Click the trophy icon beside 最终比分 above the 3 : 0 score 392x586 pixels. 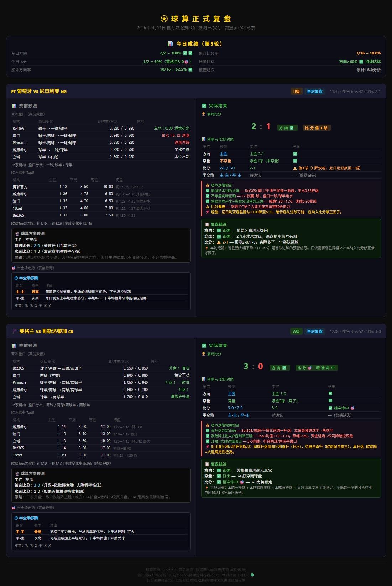coord(204,354)
